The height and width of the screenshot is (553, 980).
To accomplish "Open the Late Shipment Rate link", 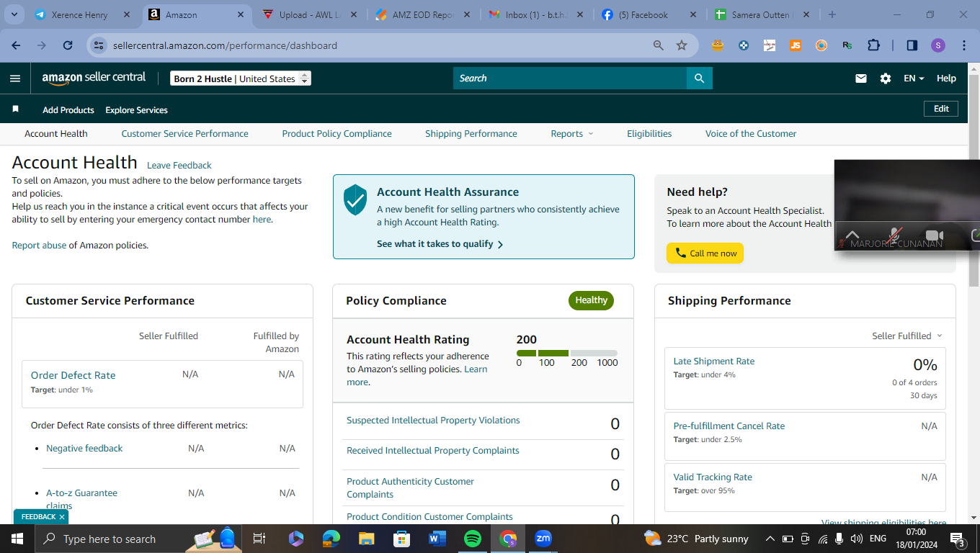I will (714, 361).
